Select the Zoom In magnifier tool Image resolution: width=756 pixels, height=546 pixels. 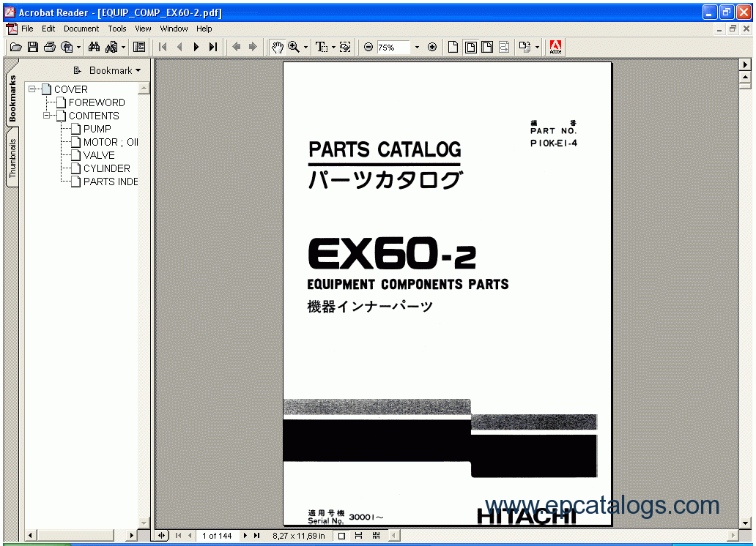click(x=293, y=48)
